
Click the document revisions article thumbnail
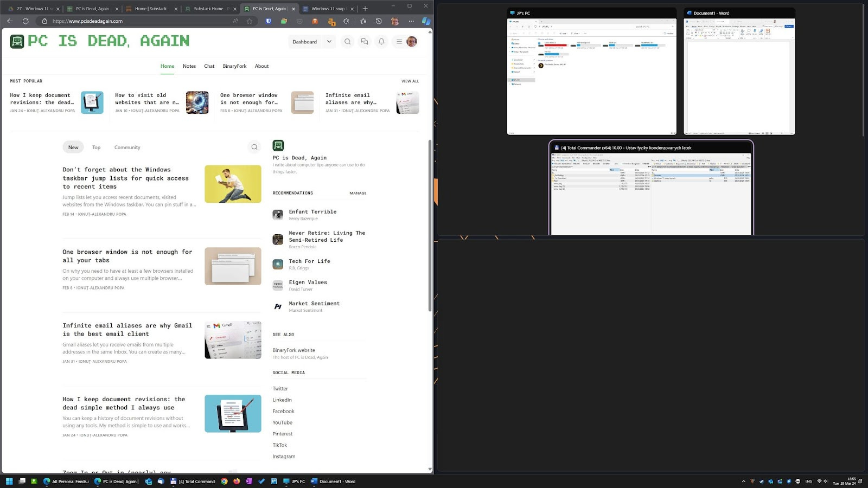pos(233,413)
